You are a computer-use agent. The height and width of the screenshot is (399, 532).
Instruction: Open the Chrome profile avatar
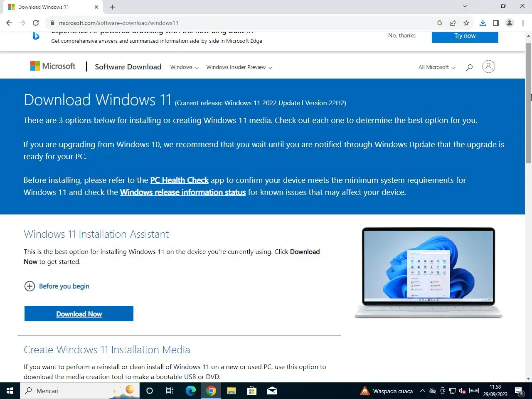point(510,23)
